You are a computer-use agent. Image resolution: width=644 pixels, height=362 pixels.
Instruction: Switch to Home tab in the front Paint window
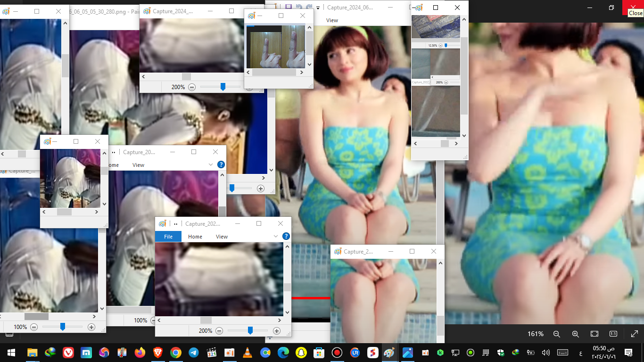195,237
